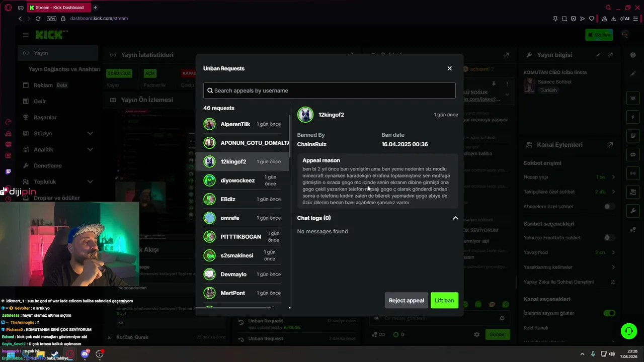This screenshot has width=644, height=362.
Task: Expand the Topluluk sidebar submenu
Action: pos(90,182)
